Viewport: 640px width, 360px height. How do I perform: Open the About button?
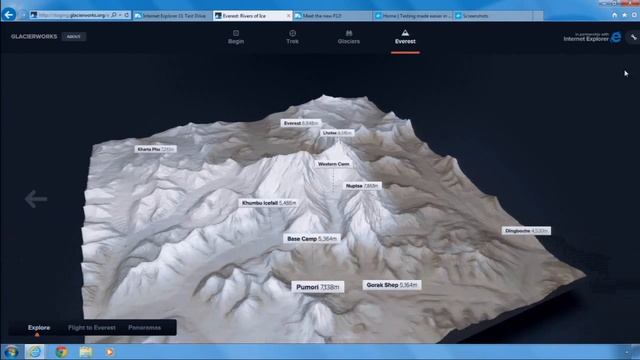click(73, 36)
